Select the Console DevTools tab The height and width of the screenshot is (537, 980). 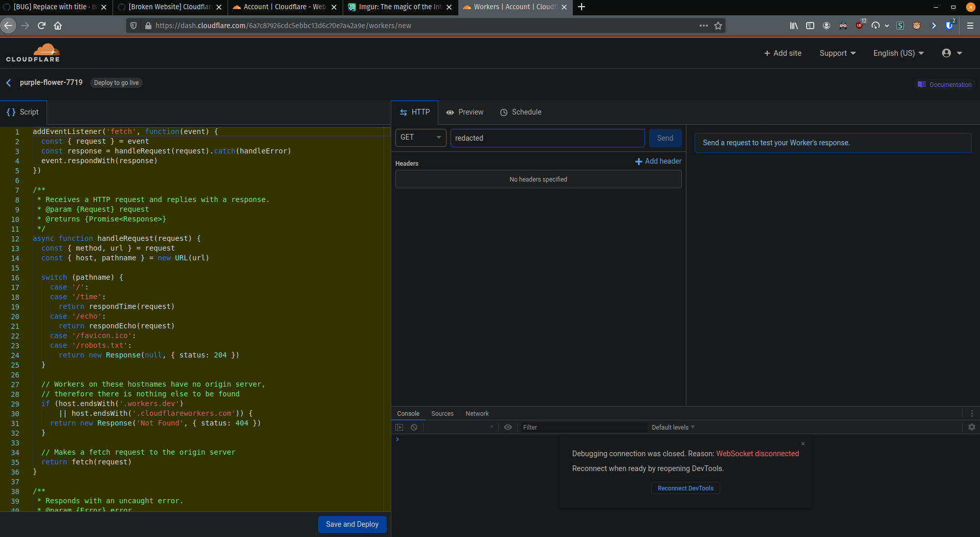(408, 413)
